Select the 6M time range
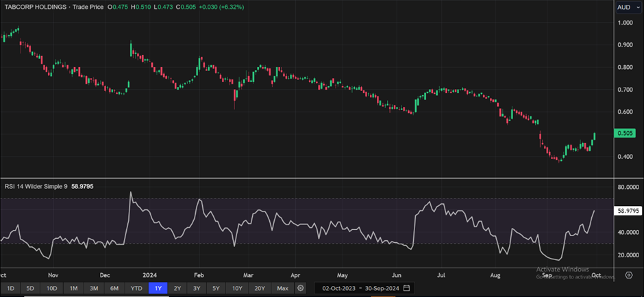Image resolution: width=644 pixels, height=297 pixels. pos(115,288)
